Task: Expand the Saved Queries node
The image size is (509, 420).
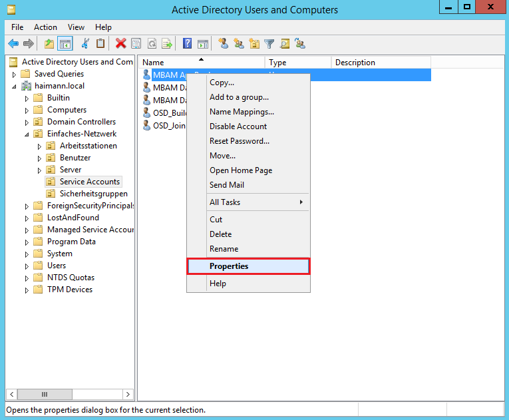Action: (x=14, y=75)
